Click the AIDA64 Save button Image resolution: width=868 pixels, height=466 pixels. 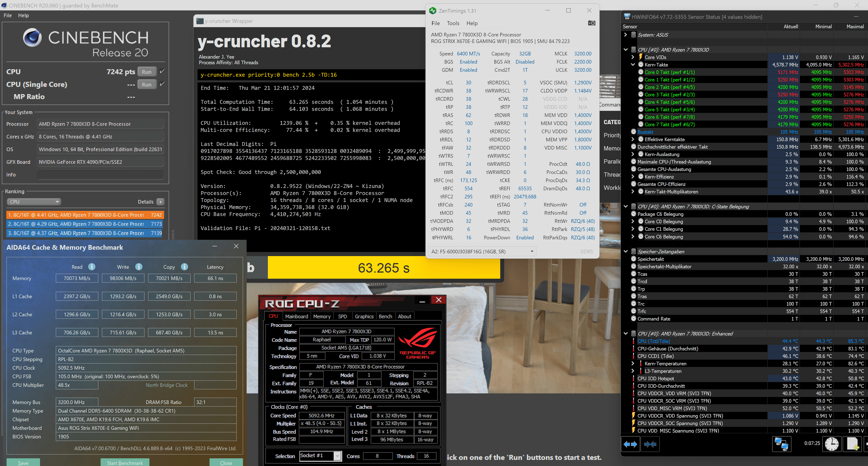(23, 463)
